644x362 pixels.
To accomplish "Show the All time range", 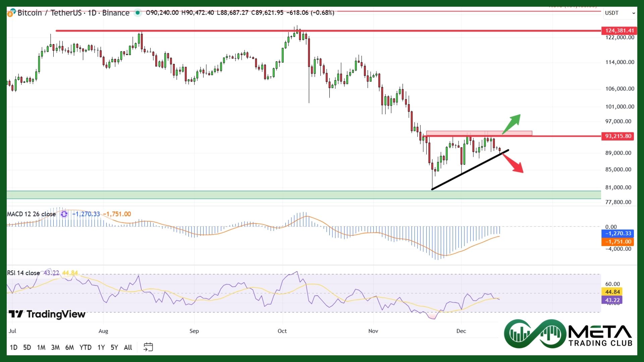I will [128, 347].
